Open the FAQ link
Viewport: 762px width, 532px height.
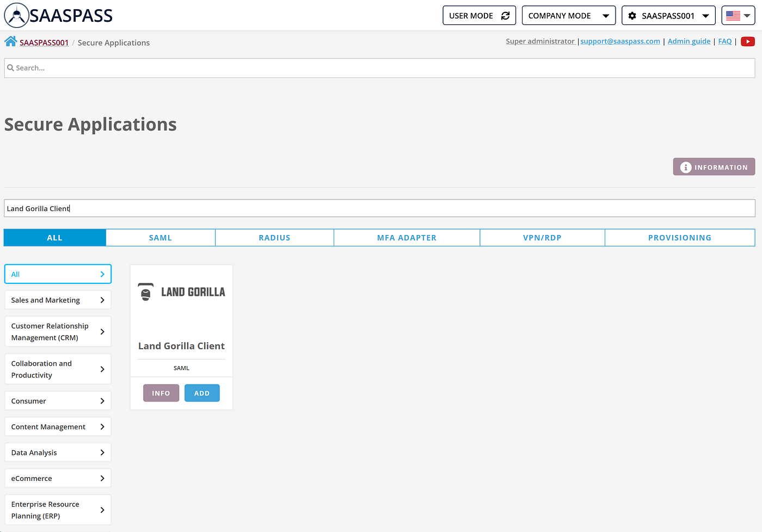(x=725, y=41)
